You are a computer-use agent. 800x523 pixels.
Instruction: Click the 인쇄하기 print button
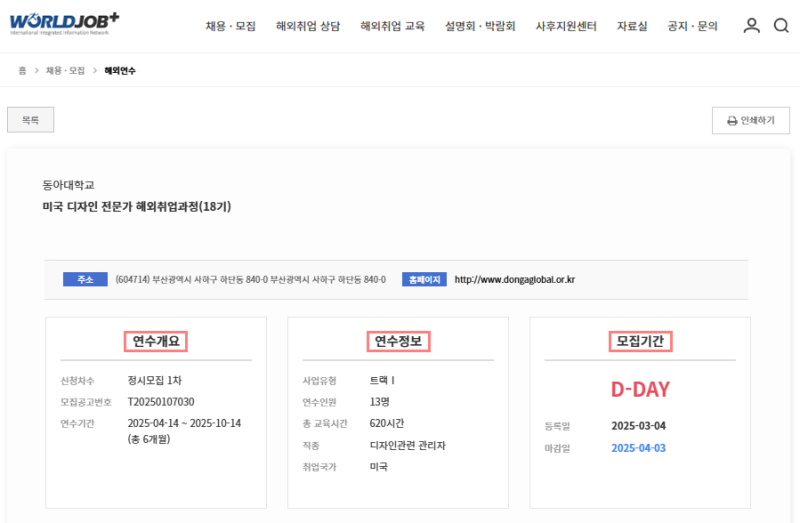(x=751, y=120)
